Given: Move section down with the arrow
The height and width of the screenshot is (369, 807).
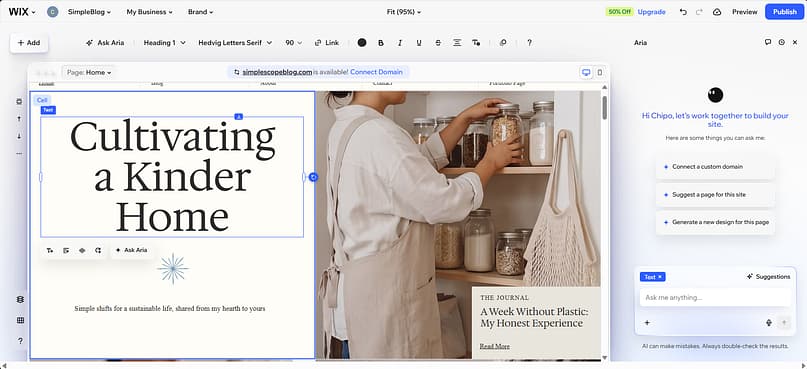Looking at the screenshot, I should click(20, 136).
